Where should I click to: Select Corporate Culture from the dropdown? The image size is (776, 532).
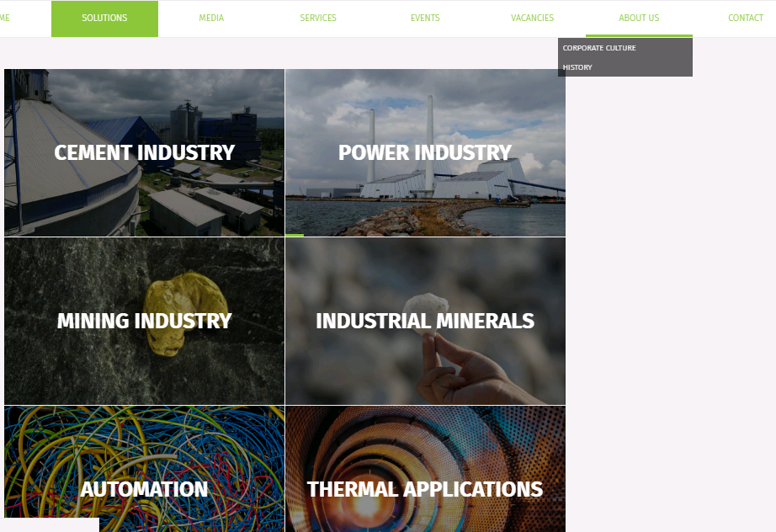click(599, 48)
